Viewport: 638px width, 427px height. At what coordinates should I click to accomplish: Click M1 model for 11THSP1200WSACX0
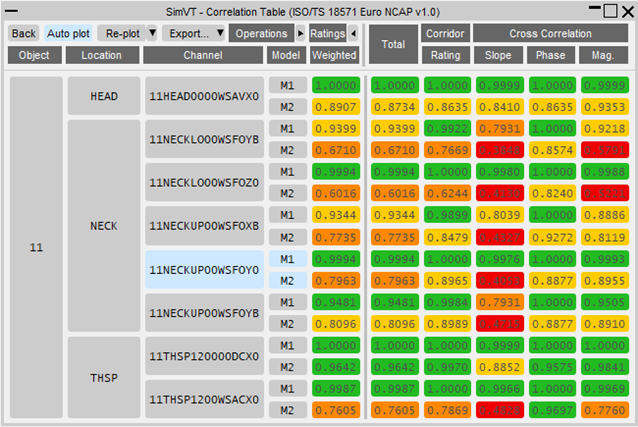(287, 389)
